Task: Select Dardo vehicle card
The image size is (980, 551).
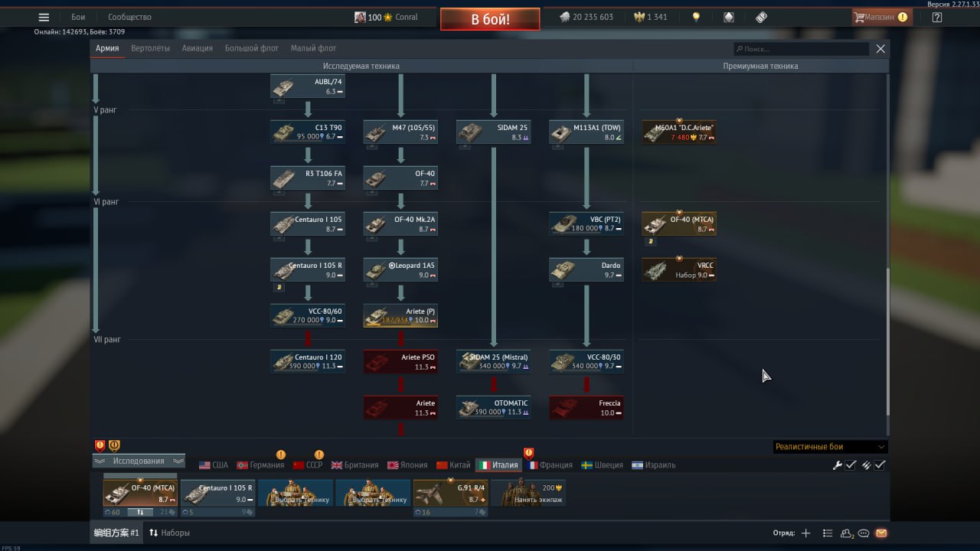Action: point(586,270)
